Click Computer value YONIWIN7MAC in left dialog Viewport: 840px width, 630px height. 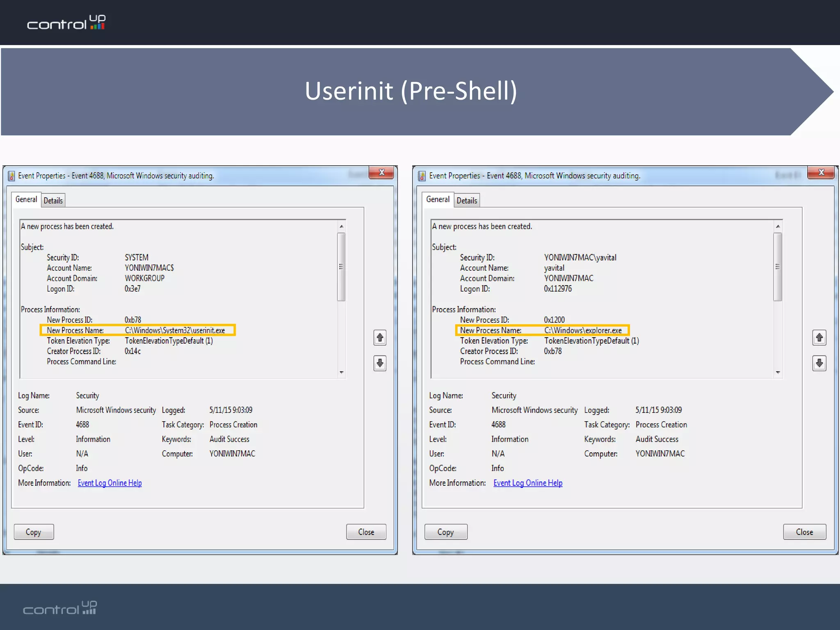[x=232, y=454]
